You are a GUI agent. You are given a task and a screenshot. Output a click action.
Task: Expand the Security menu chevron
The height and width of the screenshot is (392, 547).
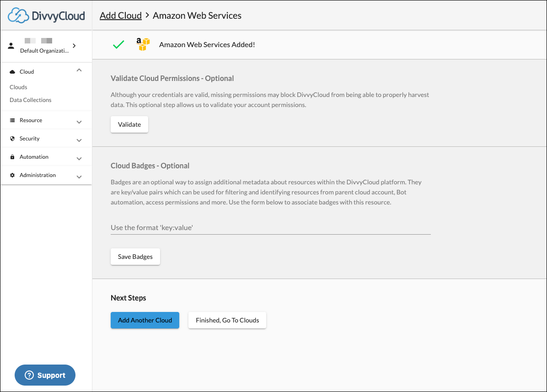[x=79, y=140]
